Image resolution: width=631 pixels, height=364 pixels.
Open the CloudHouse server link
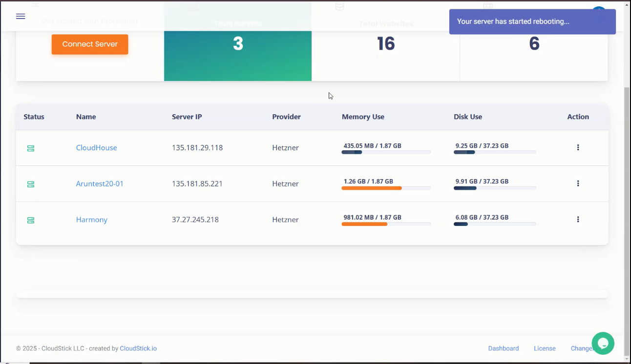pos(96,148)
